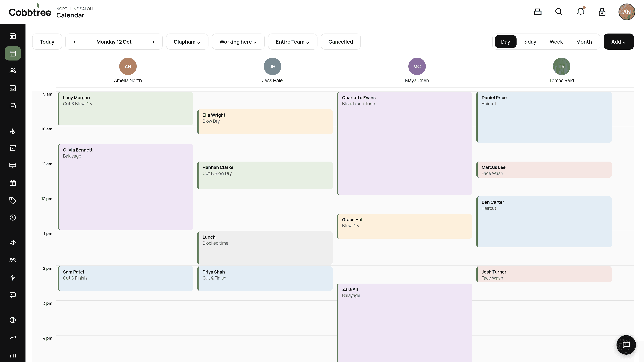Switch to the 3 day view
Image resolution: width=644 pixels, height=362 pixels.
pos(530,42)
